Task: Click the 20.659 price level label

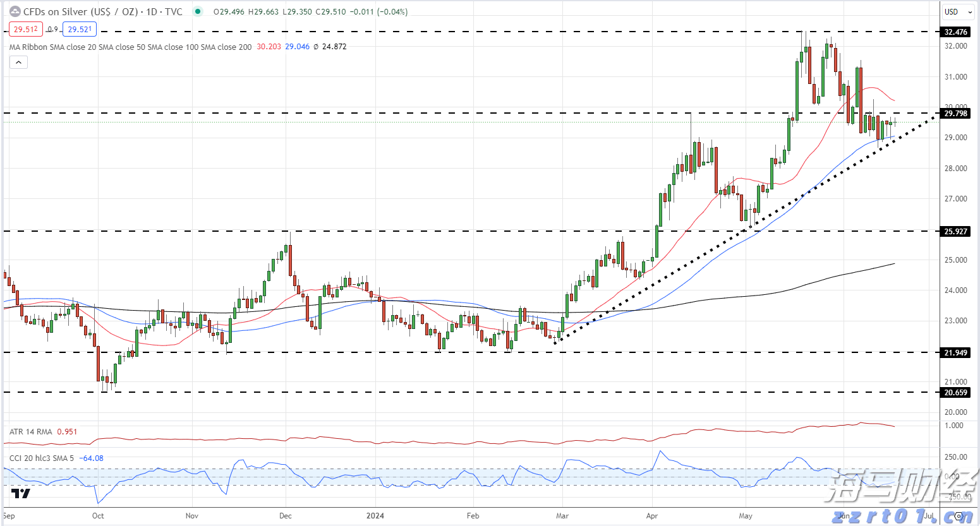Action: (x=955, y=392)
